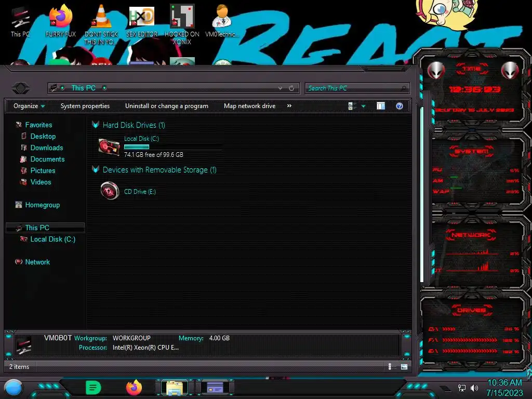Open the Organize menu
The width and height of the screenshot is (532, 399).
click(29, 106)
